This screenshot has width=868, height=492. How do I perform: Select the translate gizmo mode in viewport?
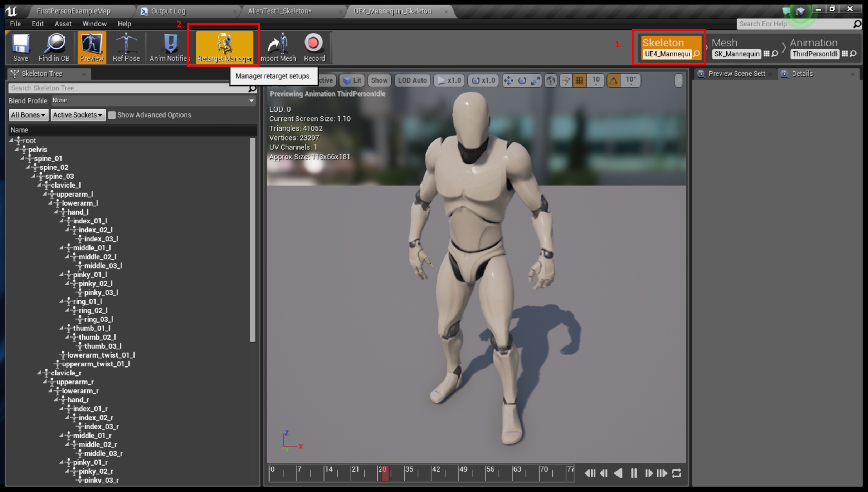(x=508, y=80)
